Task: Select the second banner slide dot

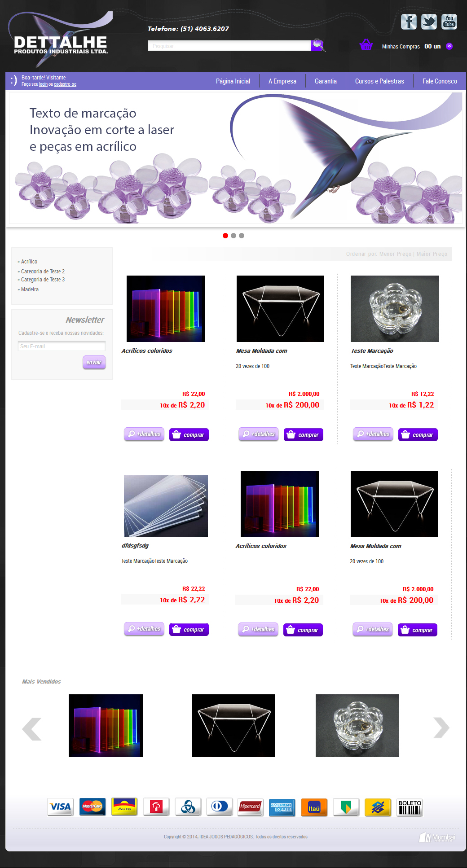Action: [233, 236]
